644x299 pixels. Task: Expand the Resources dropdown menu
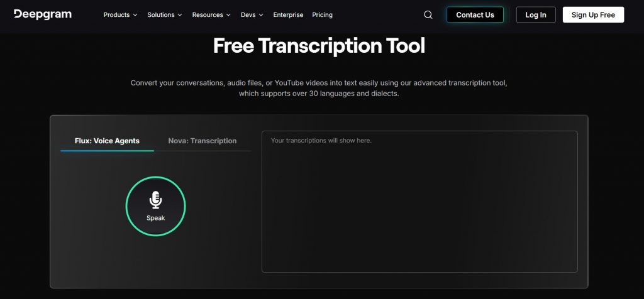[211, 15]
